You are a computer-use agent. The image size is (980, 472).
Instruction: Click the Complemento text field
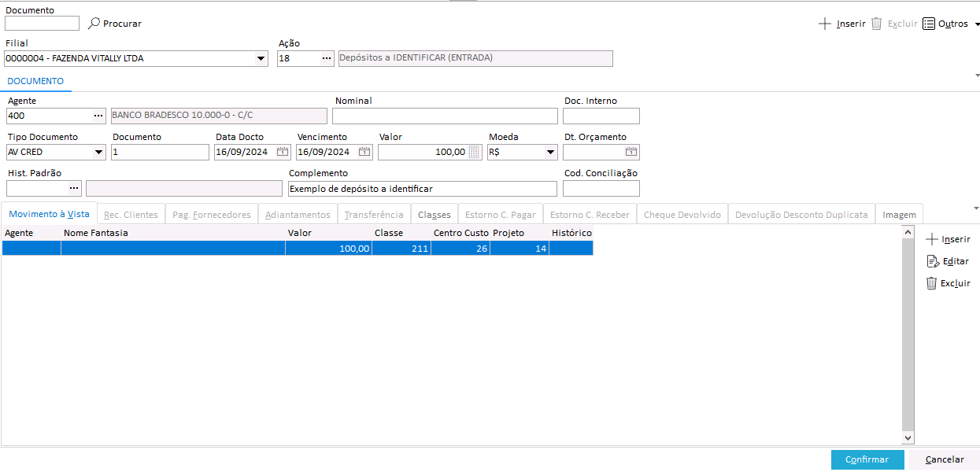pyautogui.click(x=422, y=188)
